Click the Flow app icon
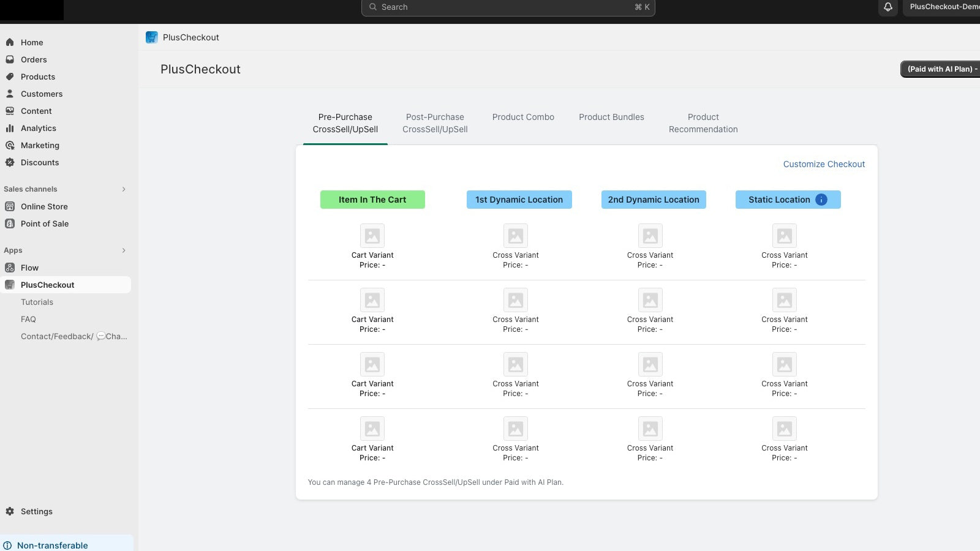The image size is (980, 551). click(10, 268)
